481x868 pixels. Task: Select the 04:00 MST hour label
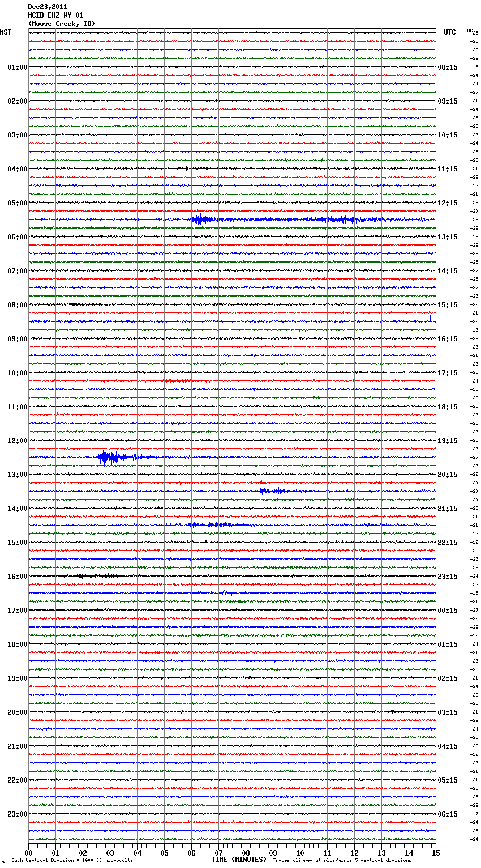[18, 169]
